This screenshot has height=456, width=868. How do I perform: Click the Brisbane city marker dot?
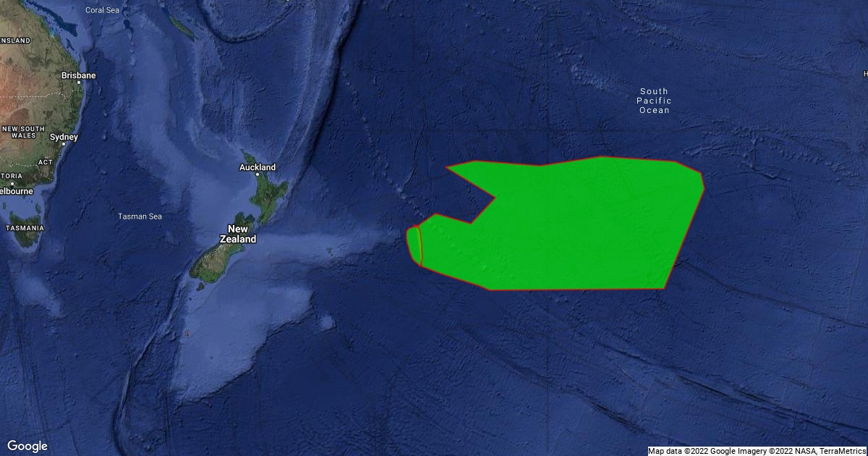pyautogui.click(x=80, y=83)
